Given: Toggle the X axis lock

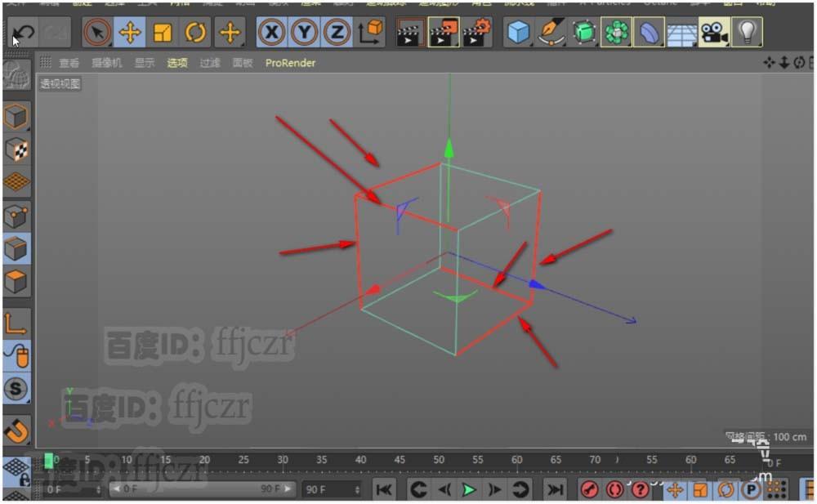Looking at the screenshot, I should pyautogui.click(x=270, y=31).
